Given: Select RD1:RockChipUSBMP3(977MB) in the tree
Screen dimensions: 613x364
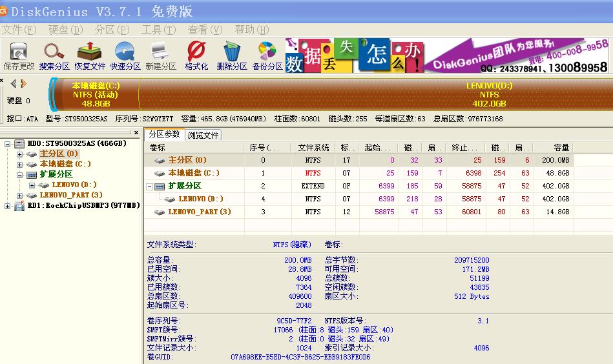Looking at the screenshot, I should [x=83, y=205].
